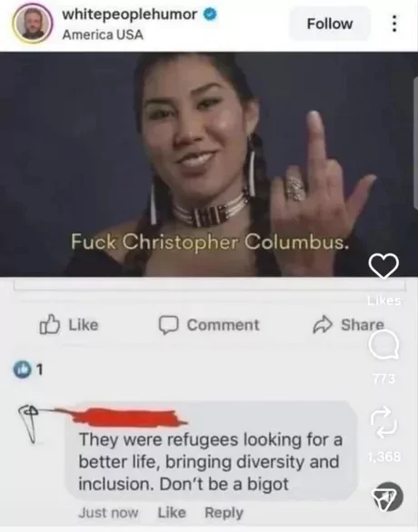Tap the blue verified badge
Image resolution: width=418 pixels, height=532 pixels.
[210, 15]
